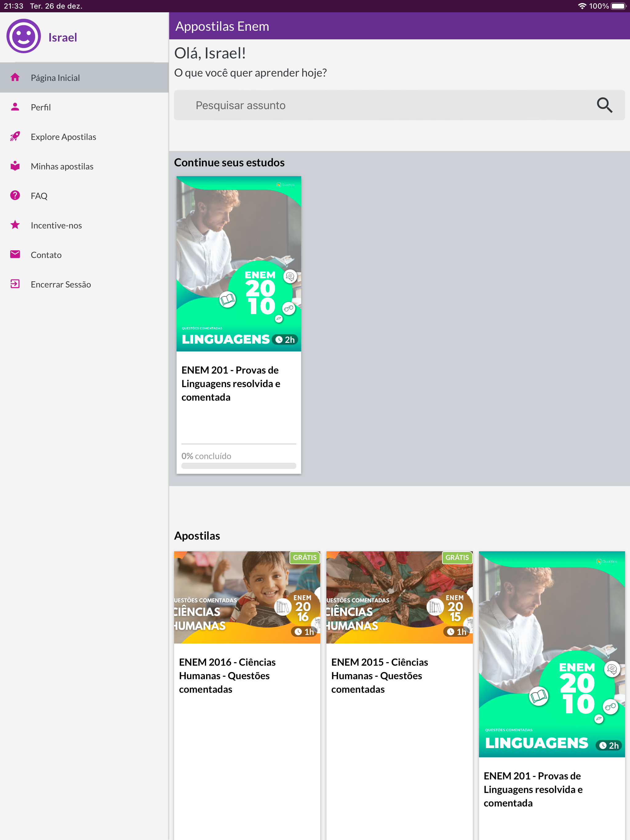Click the 2h duration badge in the Apostilas section
This screenshot has height=840, width=630.
pos(609,745)
